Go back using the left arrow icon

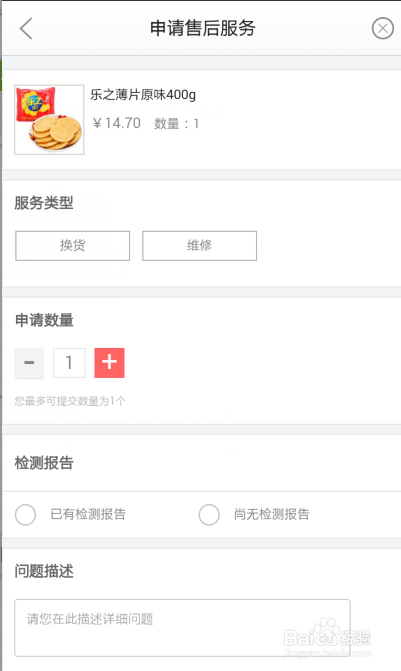point(26,29)
